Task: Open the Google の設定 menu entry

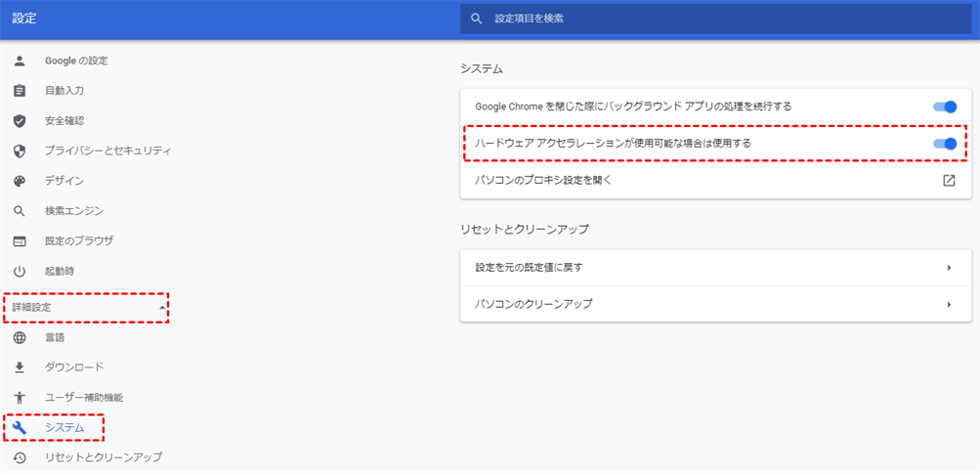Action: click(x=76, y=62)
